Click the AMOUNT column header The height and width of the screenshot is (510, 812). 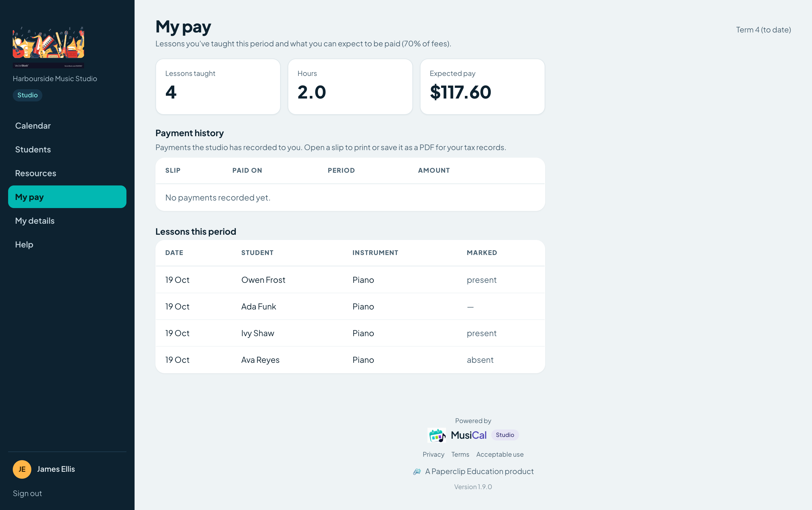434,170
